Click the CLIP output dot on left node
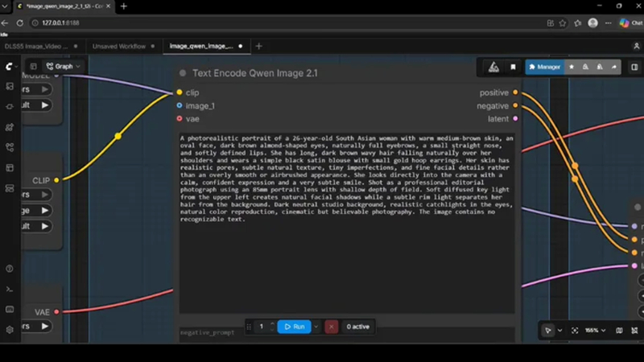The width and height of the screenshot is (644, 362). click(56, 180)
